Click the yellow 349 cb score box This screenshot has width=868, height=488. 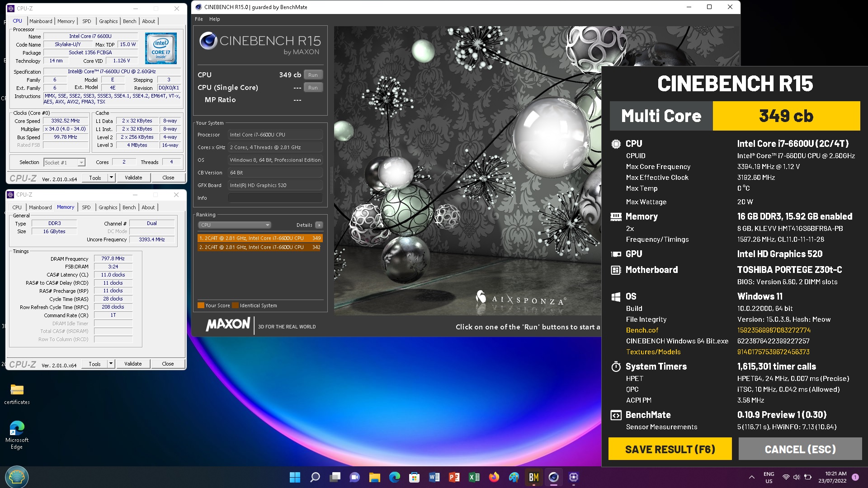786,116
